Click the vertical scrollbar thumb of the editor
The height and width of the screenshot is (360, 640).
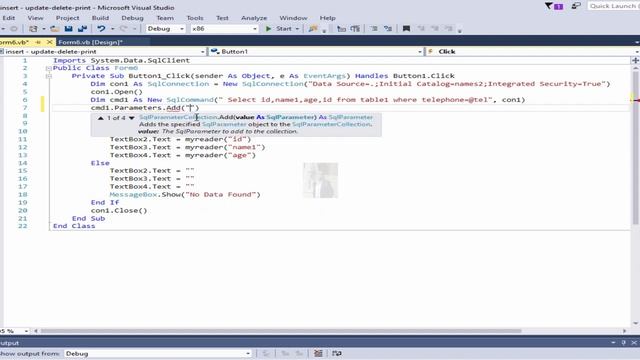pos(635,147)
